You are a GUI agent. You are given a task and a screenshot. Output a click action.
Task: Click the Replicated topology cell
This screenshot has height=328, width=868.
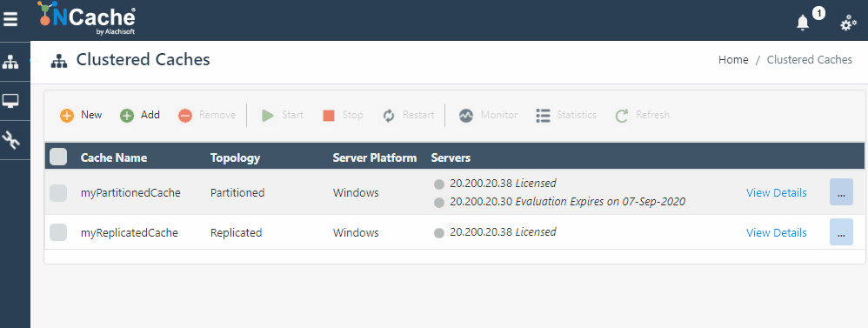[237, 232]
